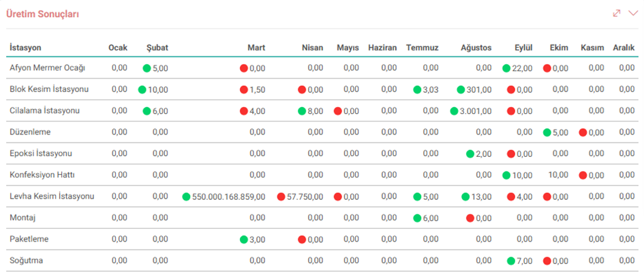Click red dot in Konfeksiyon Hattı Kasım cell
644x277 pixels.
pyautogui.click(x=583, y=175)
